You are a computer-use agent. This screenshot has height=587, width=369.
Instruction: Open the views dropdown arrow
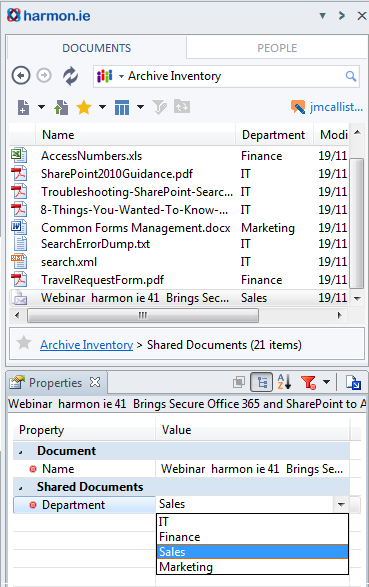(140, 107)
